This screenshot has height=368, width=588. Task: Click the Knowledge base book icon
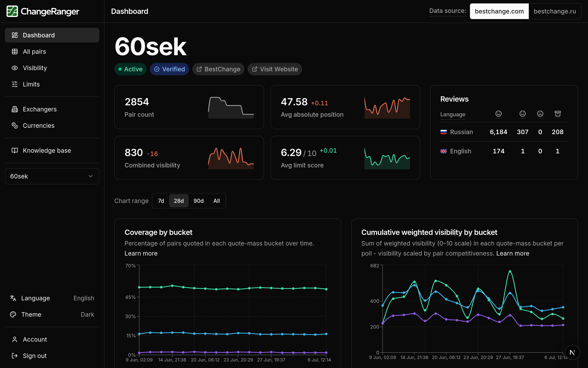point(14,150)
